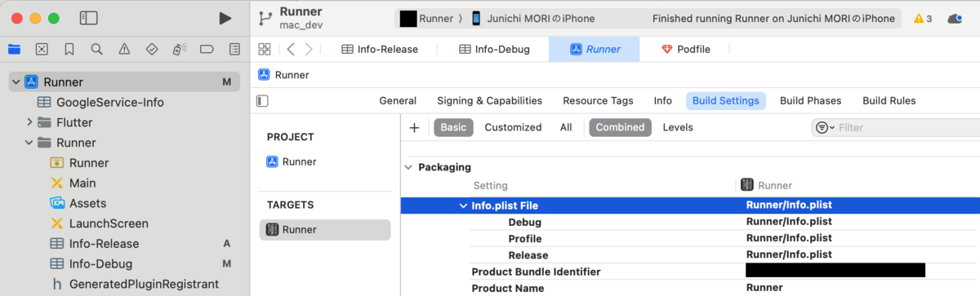This screenshot has width=980, height=296.
Task: Select GeneratedPluginRegistrant header file
Action: tap(144, 285)
